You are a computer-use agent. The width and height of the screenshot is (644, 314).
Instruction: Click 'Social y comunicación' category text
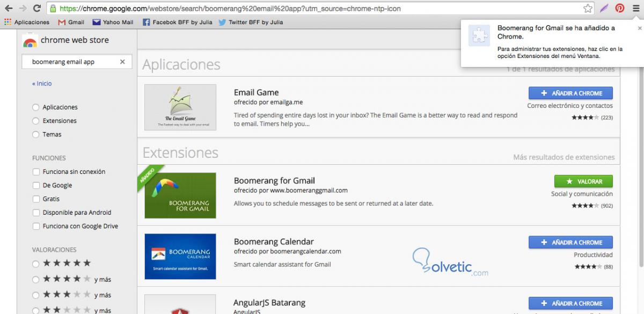[582, 194]
